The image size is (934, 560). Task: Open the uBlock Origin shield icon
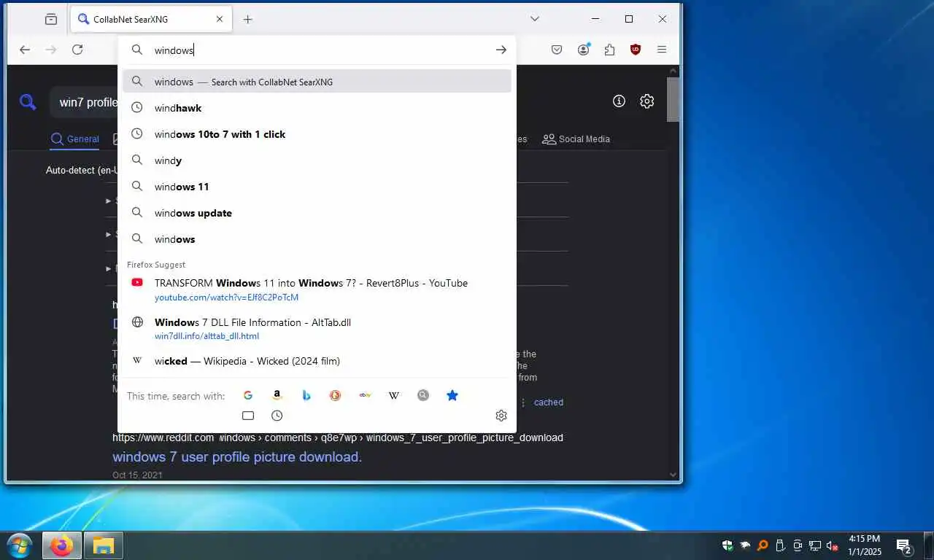coord(636,50)
